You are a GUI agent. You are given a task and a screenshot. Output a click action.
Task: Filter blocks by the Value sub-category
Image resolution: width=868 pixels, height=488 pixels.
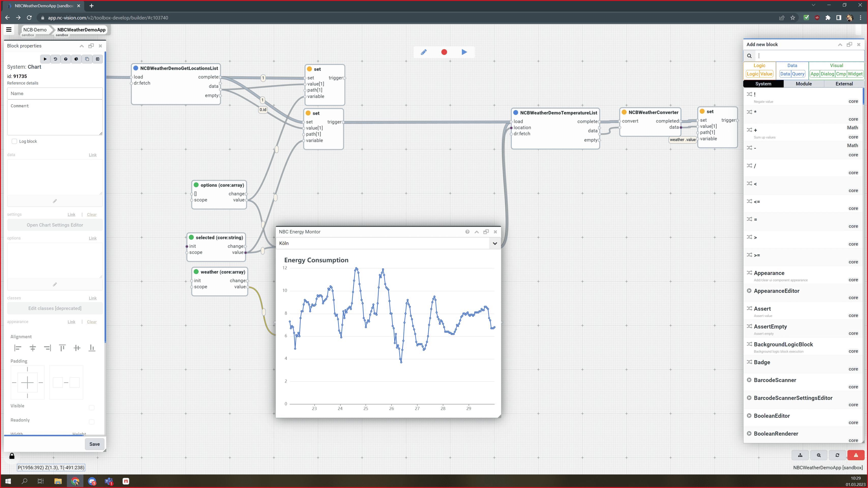766,74
